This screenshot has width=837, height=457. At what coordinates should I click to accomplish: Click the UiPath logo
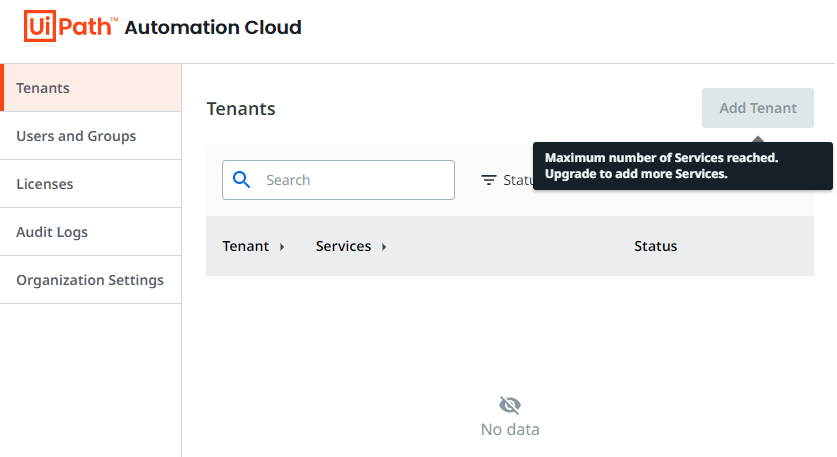[70, 27]
